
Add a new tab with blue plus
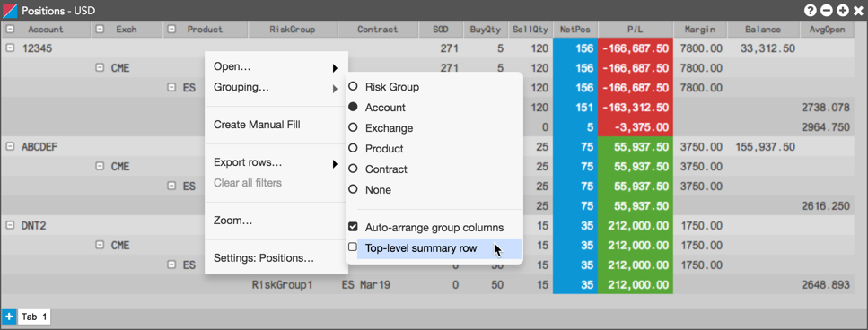click(9, 317)
